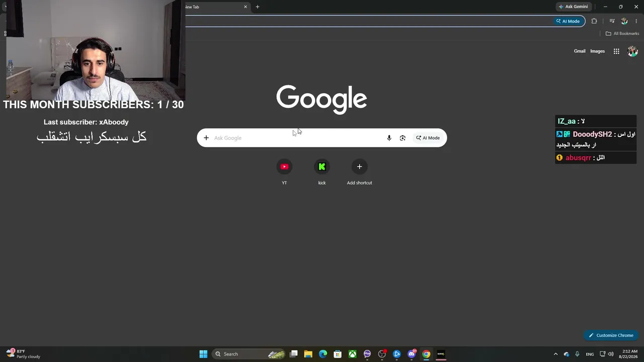Screen dimensions: 644x362
Task: Launch Microsoft Edge from the taskbar
Action: tap(323, 354)
